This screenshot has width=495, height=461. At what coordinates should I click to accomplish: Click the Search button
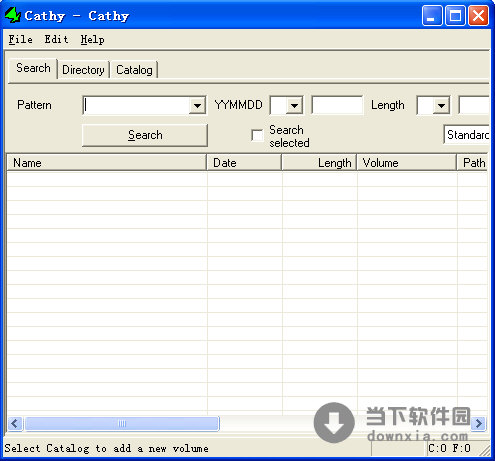tap(145, 135)
